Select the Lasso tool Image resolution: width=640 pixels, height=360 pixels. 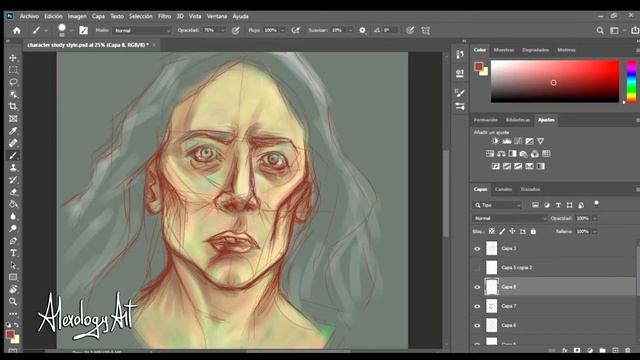pyautogui.click(x=13, y=82)
